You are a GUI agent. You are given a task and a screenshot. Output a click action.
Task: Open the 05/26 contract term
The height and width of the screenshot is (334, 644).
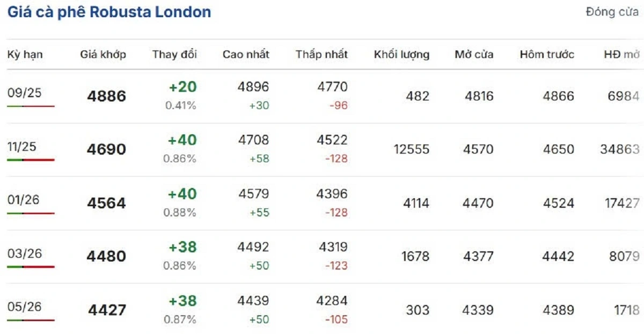pyautogui.click(x=24, y=307)
